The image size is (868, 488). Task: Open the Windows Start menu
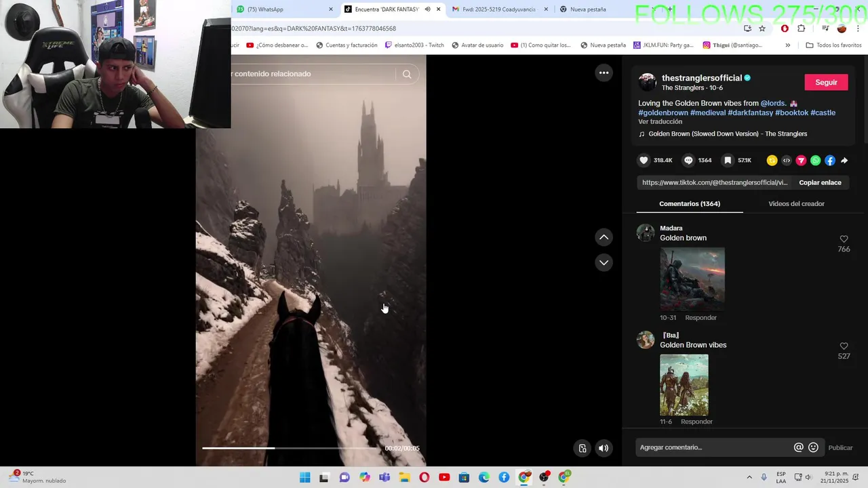tap(305, 478)
